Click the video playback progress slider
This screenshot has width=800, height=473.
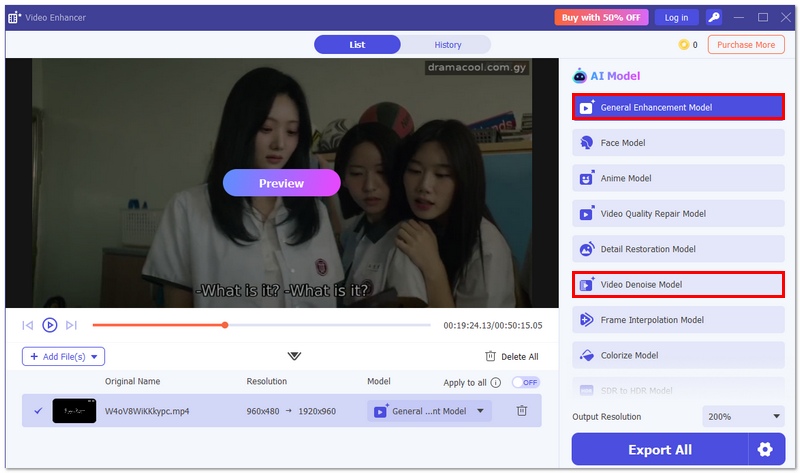pyautogui.click(x=260, y=325)
